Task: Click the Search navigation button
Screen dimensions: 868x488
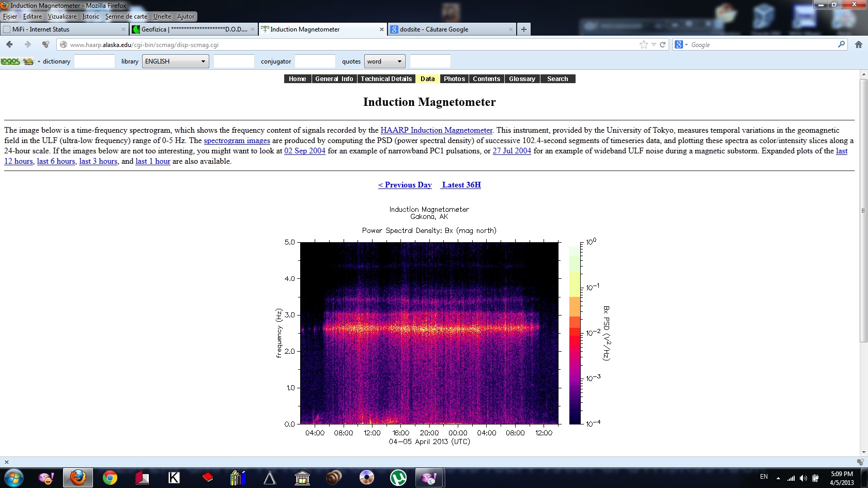Action: [x=558, y=79]
